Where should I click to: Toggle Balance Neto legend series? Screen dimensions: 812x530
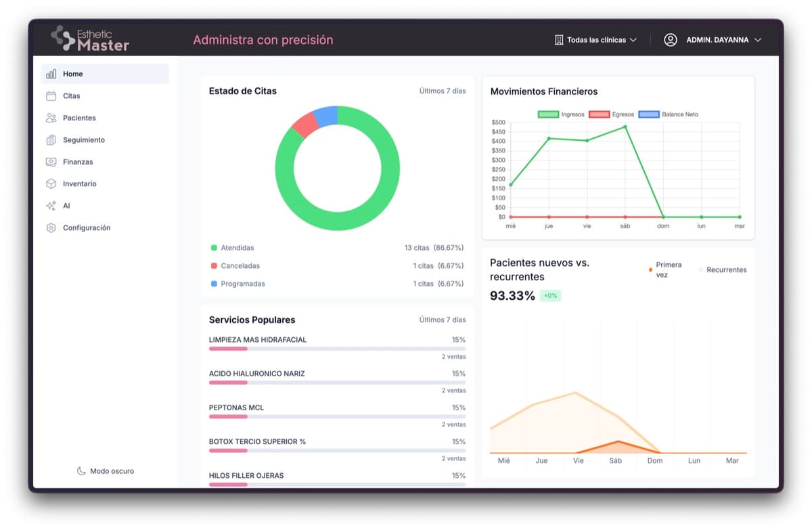669,114
